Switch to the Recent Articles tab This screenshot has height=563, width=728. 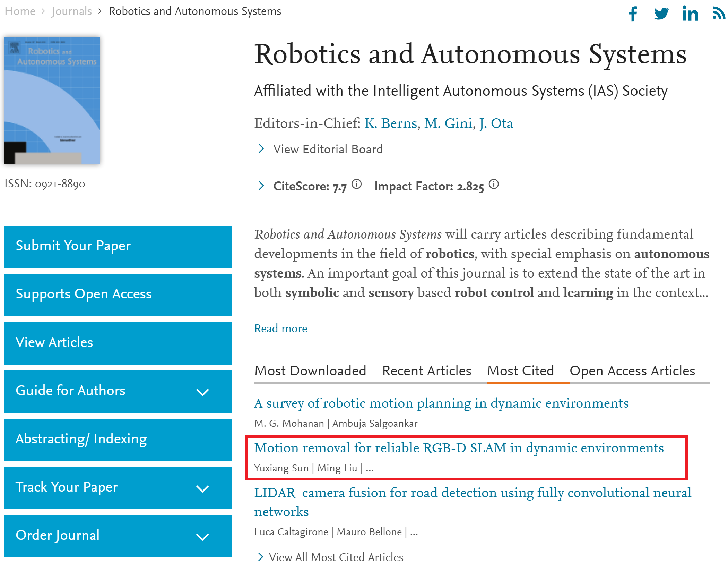427,371
